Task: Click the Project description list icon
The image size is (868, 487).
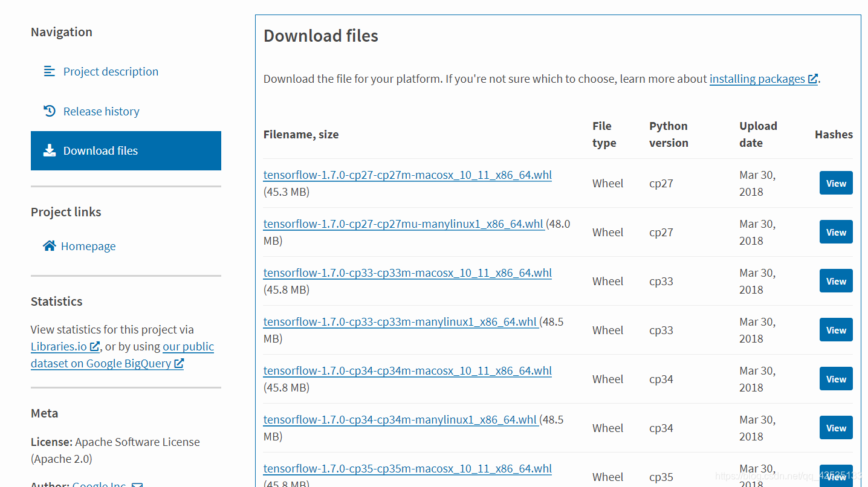Action: 50,71
